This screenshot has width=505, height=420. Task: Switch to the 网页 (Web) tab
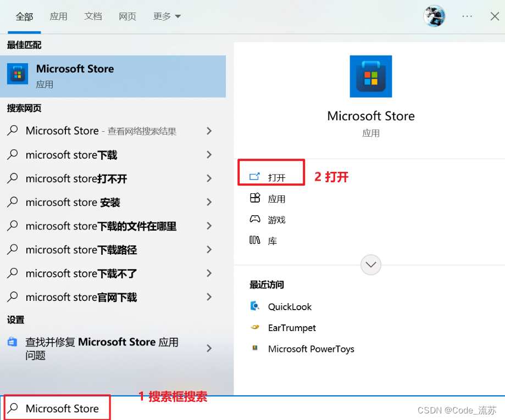point(127,16)
